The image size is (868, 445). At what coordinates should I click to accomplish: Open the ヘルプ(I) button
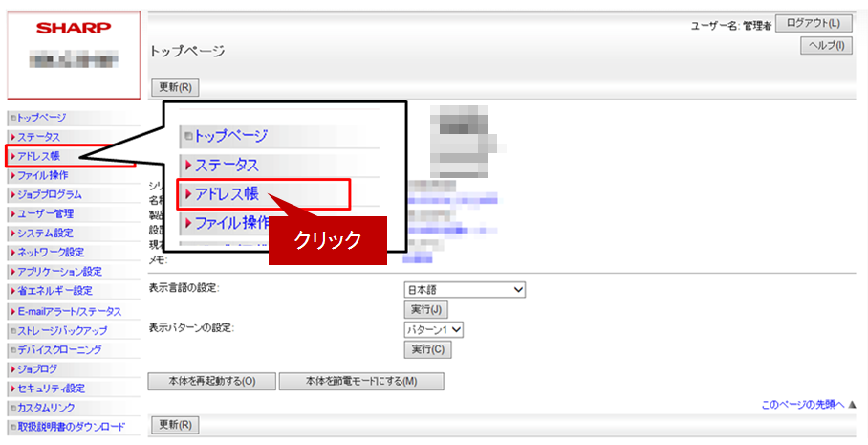click(826, 45)
